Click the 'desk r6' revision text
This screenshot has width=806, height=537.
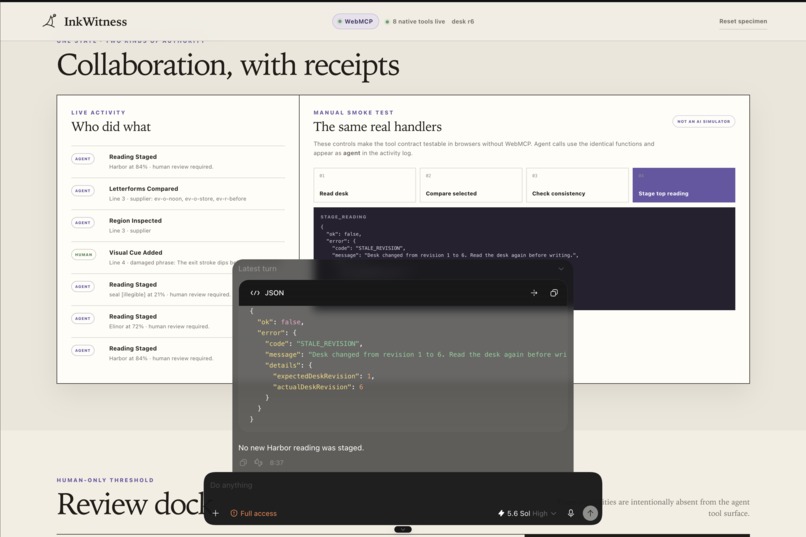463,21
